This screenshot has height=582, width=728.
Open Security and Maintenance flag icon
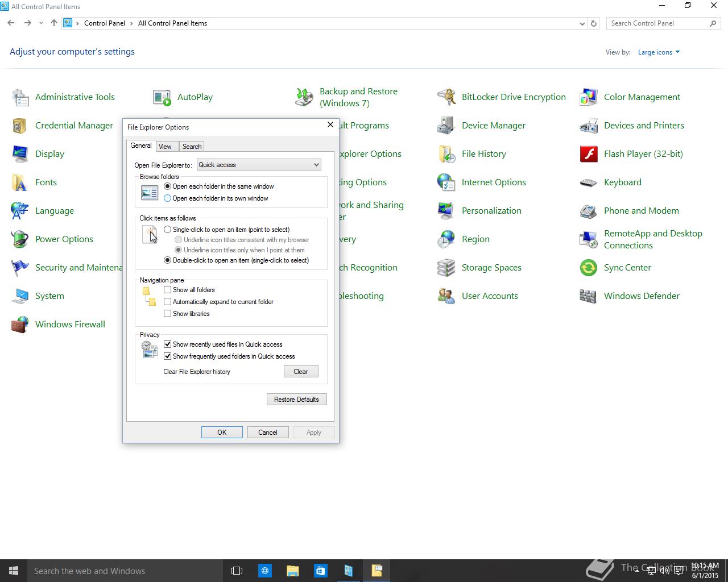[x=20, y=268]
